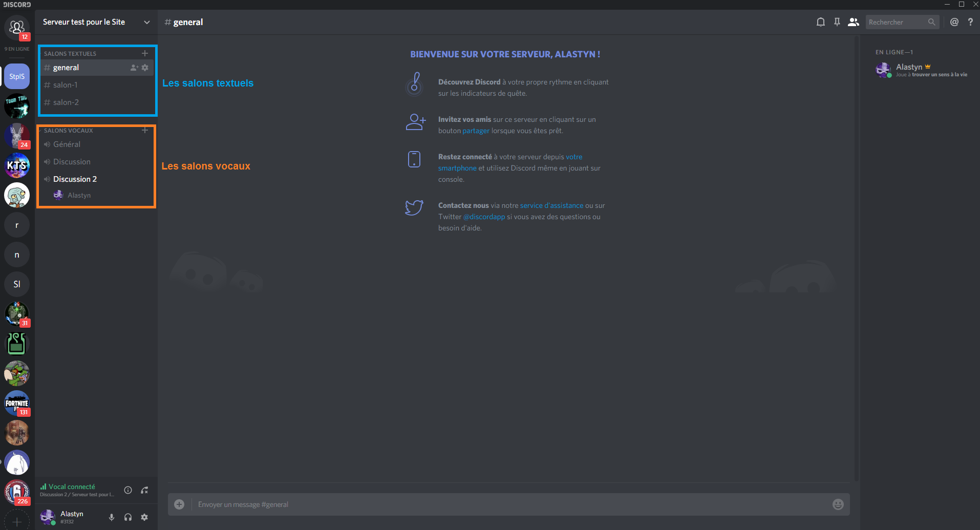This screenshot has height=530, width=980.
Task: Open the service d'assistance link
Action: (551, 205)
